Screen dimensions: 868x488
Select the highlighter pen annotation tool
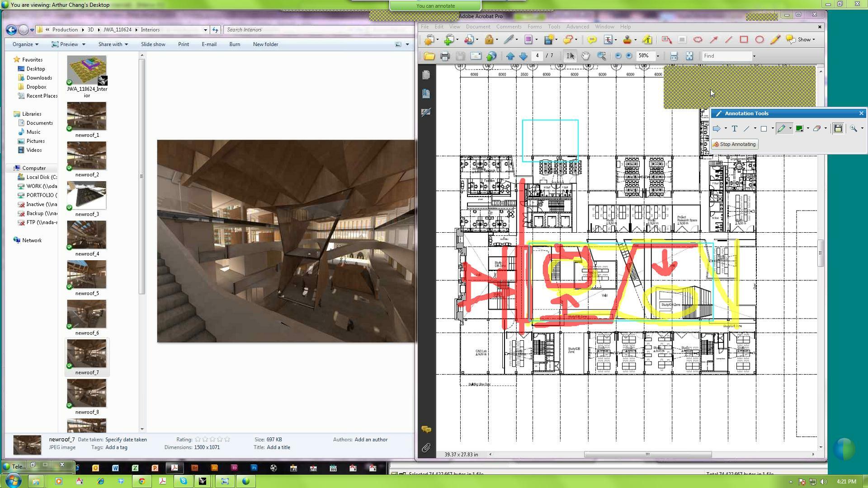click(x=781, y=129)
